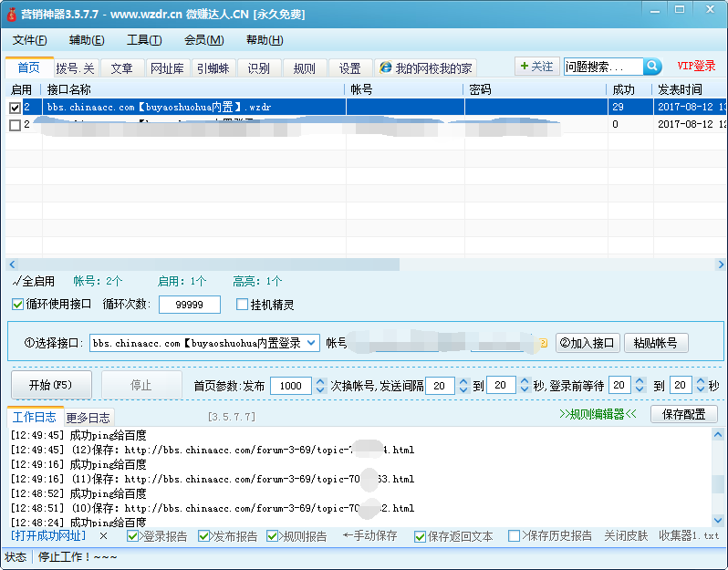The image size is (728, 570).
Task: Switch to the 引蜘蛛 tab
Action: (212, 68)
